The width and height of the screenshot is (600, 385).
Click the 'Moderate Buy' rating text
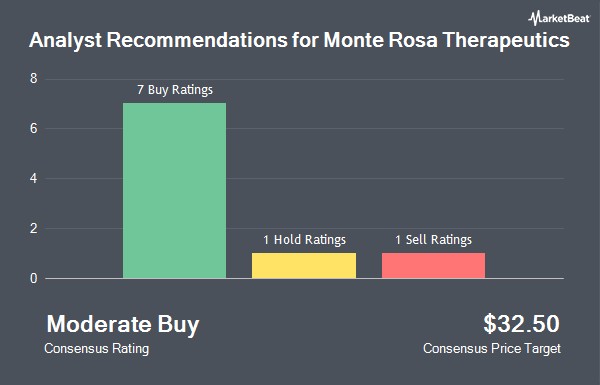pos(123,325)
